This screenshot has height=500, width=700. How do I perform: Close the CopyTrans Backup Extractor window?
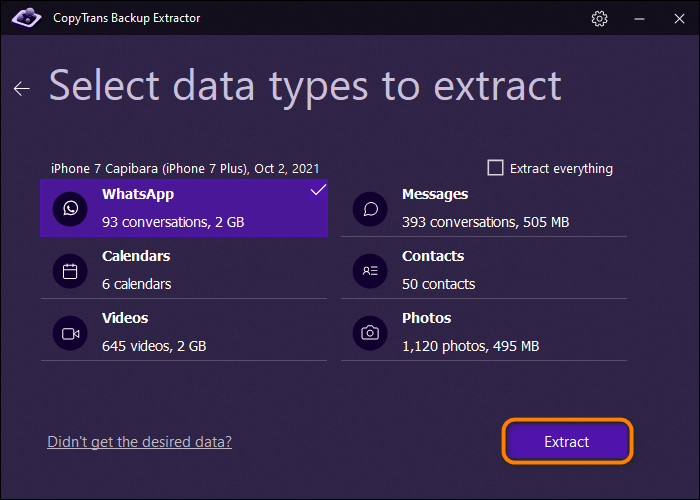[x=679, y=19]
